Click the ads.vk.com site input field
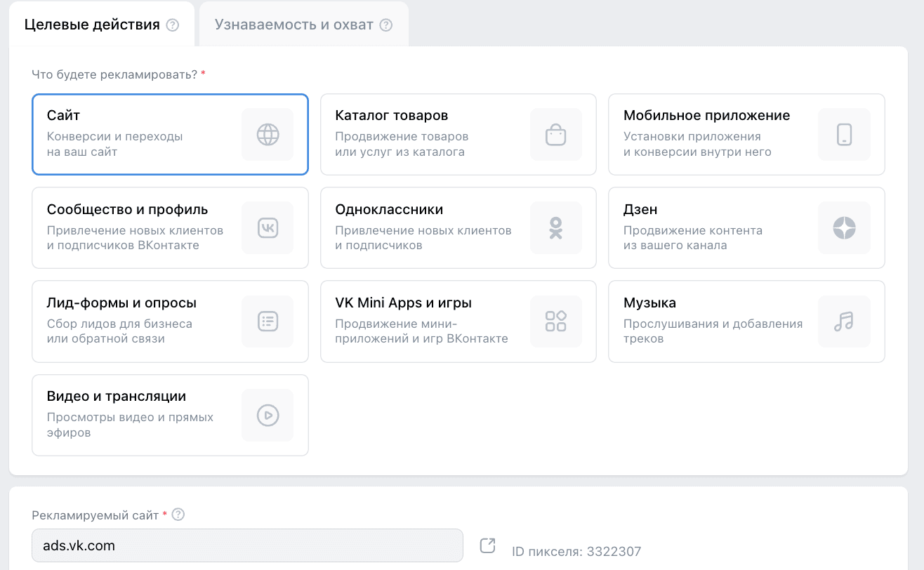The image size is (924, 570). point(247,545)
